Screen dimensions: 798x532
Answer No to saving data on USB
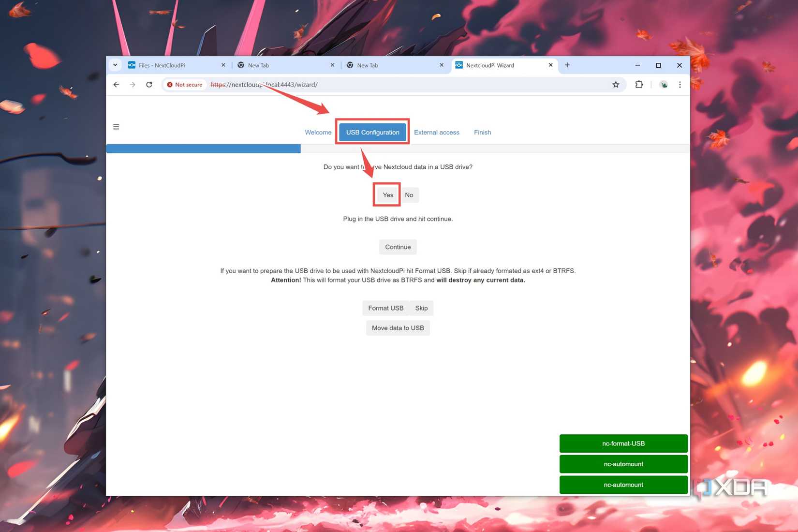pyautogui.click(x=409, y=195)
